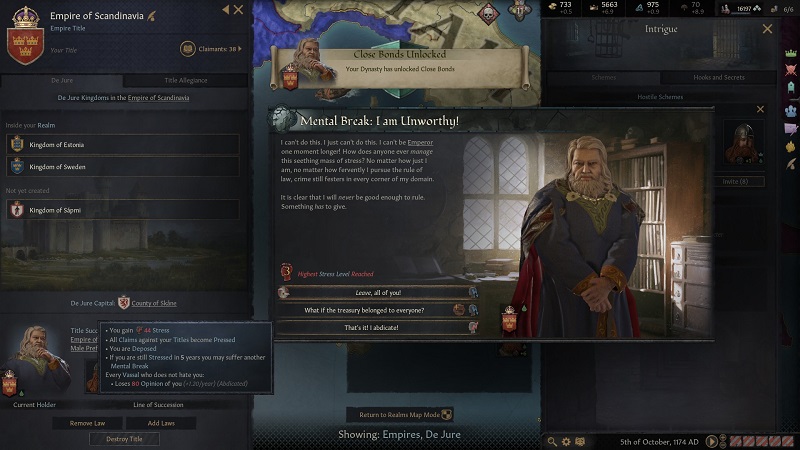The image size is (800, 450).
Task: Open the game settings gear icon
Action: (x=566, y=442)
